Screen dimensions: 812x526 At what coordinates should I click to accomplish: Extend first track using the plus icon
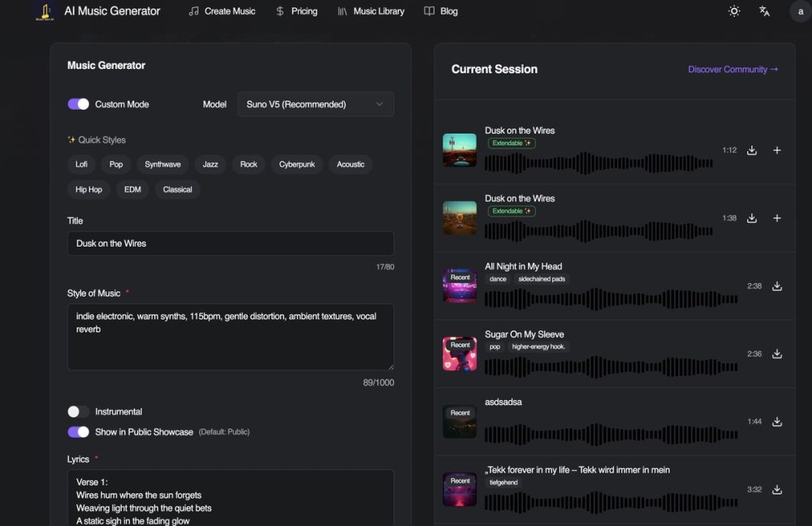point(777,150)
